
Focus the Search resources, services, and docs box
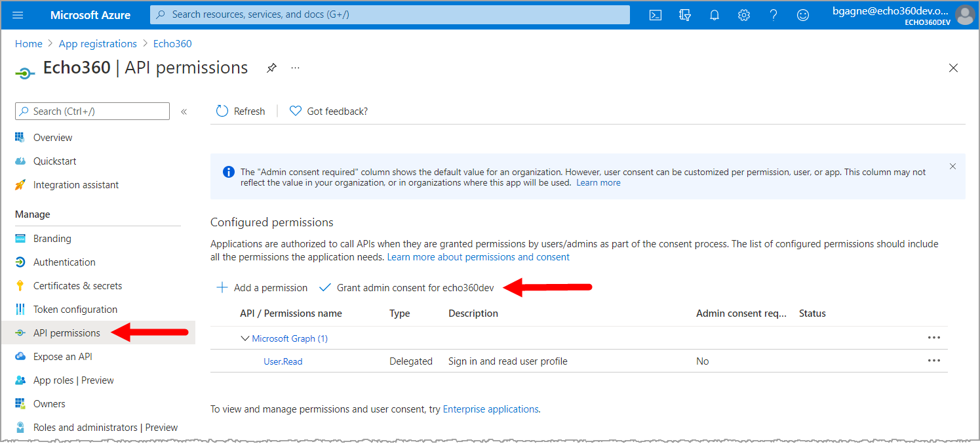(390, 14)
